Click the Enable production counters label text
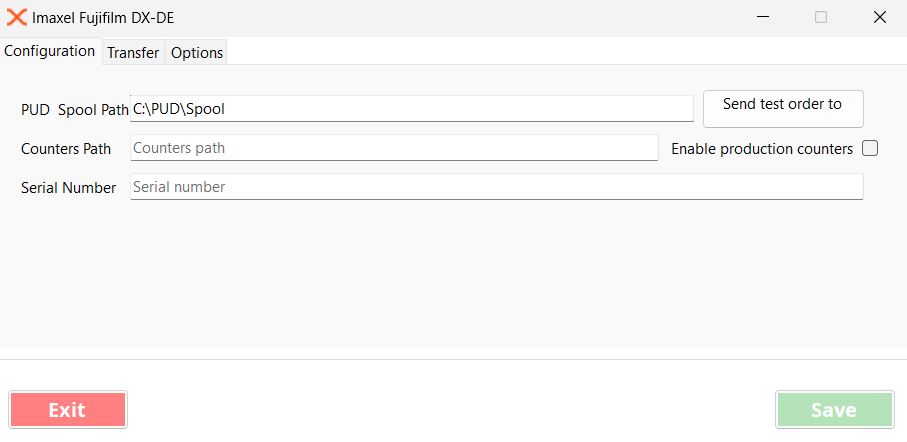Screen dimensions: 907x442 (x=762, y=149)
